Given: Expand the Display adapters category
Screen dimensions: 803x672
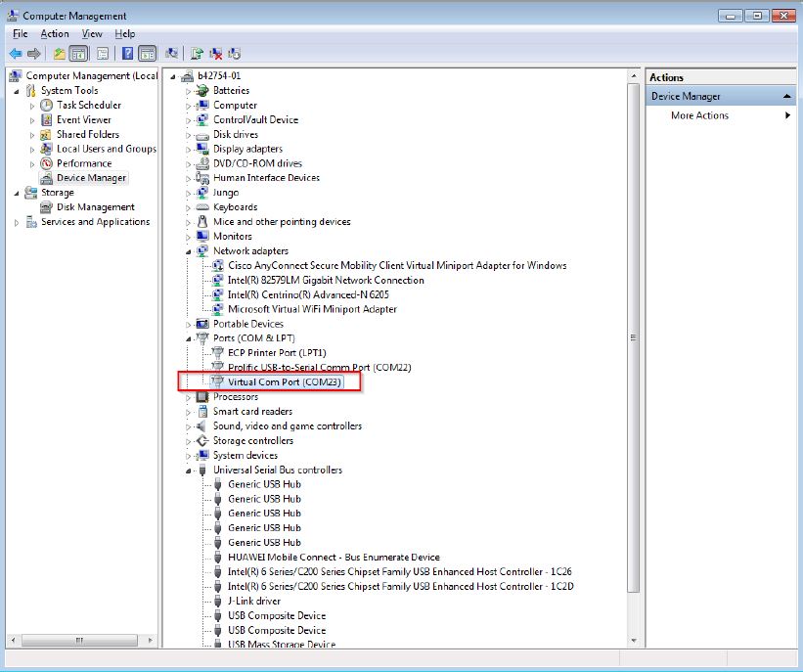Looking at the screenshot, I should pos(189,149).
